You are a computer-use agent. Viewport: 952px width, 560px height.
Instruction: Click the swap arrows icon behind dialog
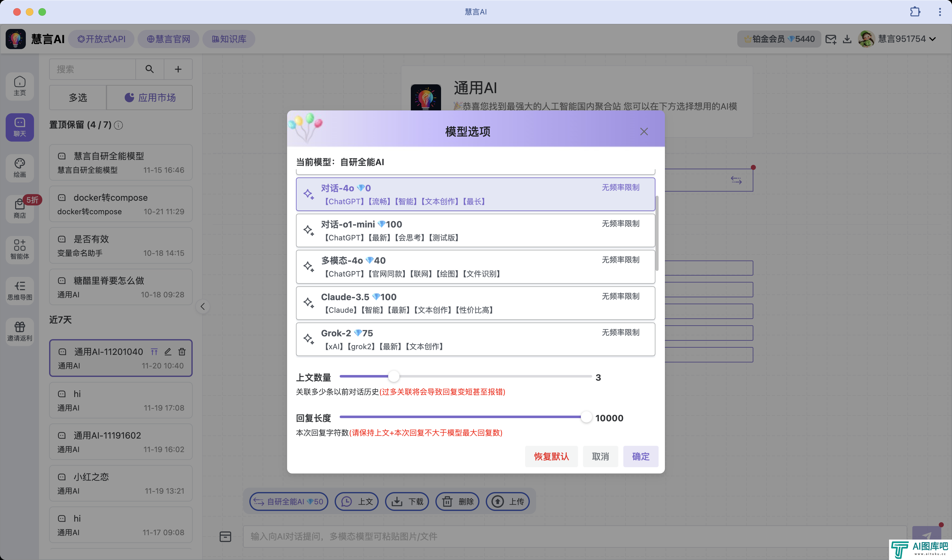[x=736, y=180]
